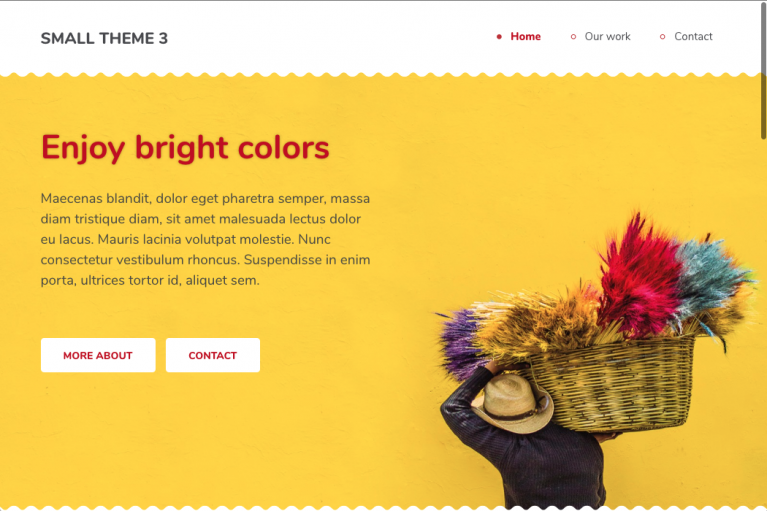Click the hollow circle bullet before Contact
The image size is (767, 511).
(x=662, y=37)
